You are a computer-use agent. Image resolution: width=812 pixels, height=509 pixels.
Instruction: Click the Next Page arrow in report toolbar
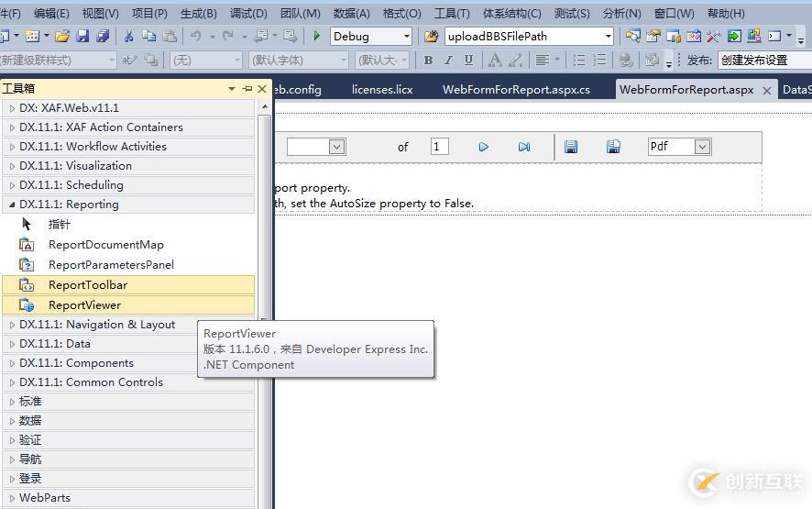(x=484, y=147)
